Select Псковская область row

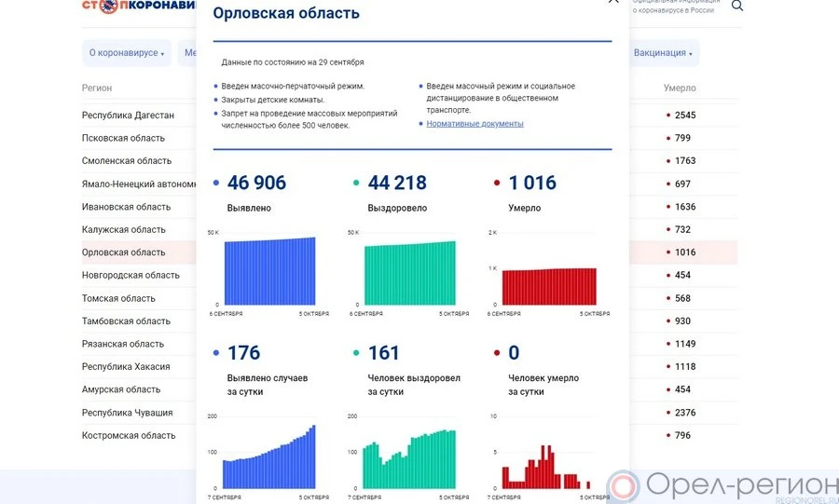coord(124,138)
